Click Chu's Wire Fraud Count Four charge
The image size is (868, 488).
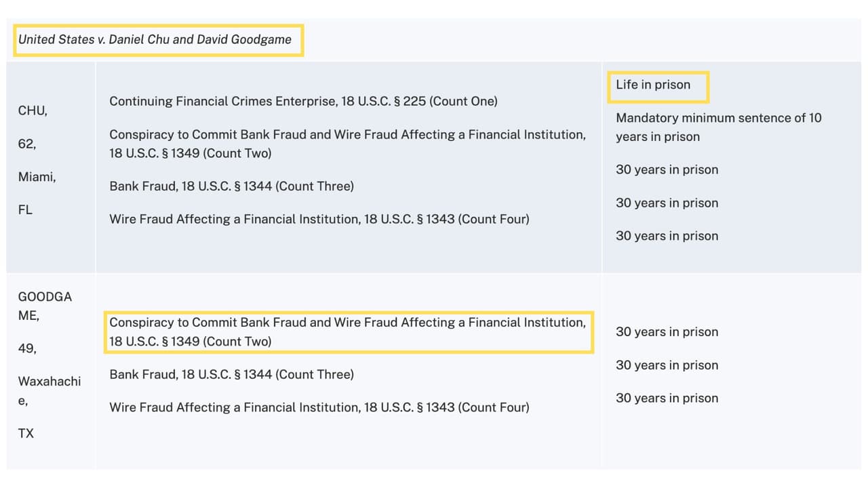coord(319,219)
